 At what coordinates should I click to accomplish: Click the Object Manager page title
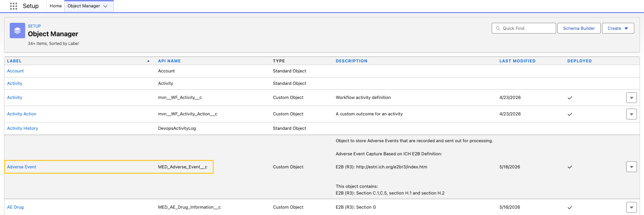coord(53,34)
